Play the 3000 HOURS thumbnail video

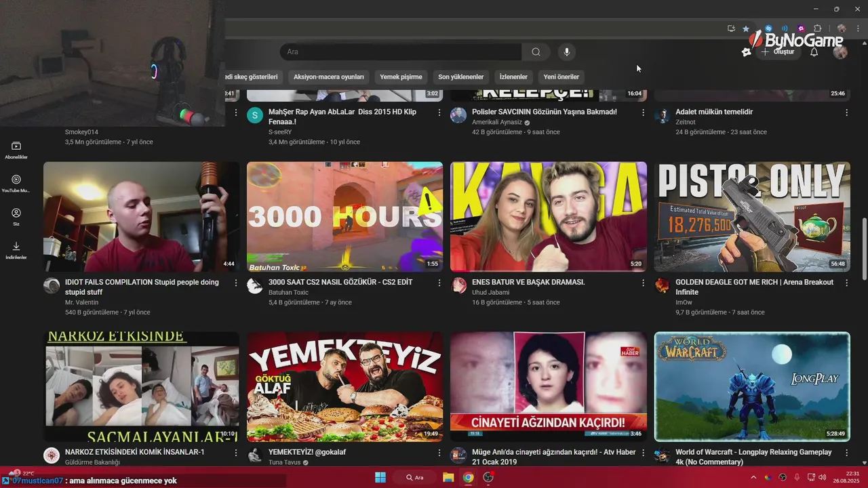tap(344, 217)
